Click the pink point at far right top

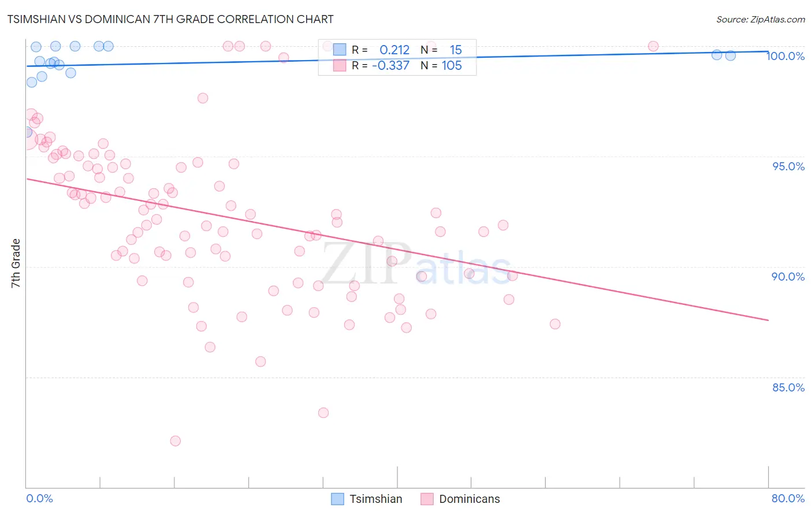click(653, 46)
